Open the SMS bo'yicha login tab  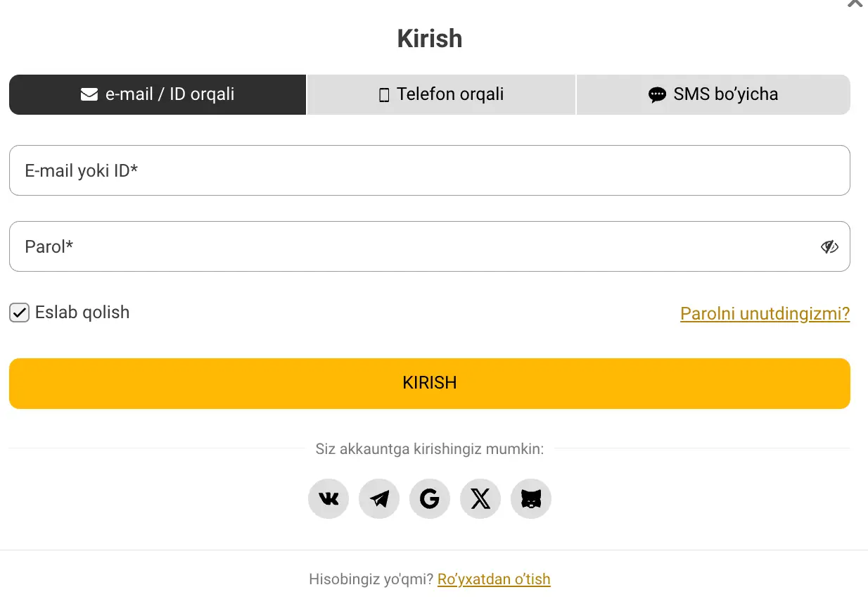pos(713,94)
